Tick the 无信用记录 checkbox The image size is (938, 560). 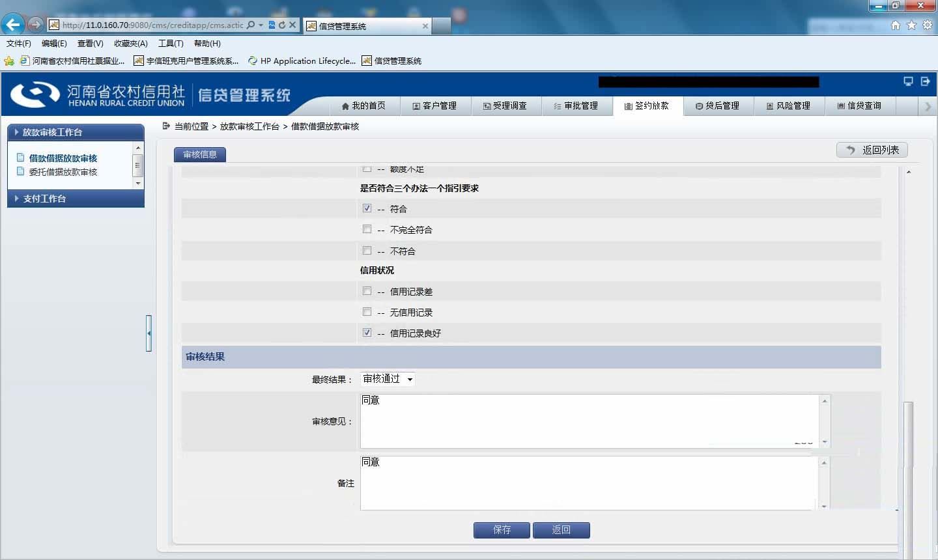point(367,312)
